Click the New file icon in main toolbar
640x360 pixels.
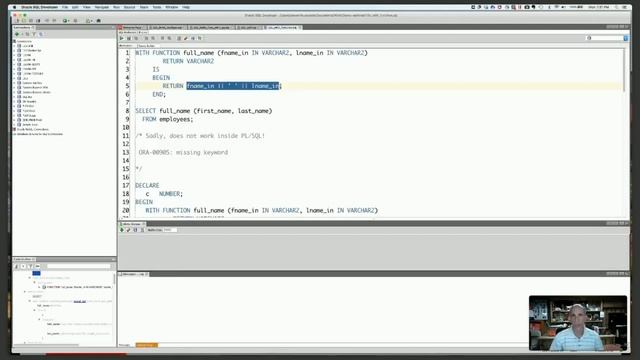point(17,20)
